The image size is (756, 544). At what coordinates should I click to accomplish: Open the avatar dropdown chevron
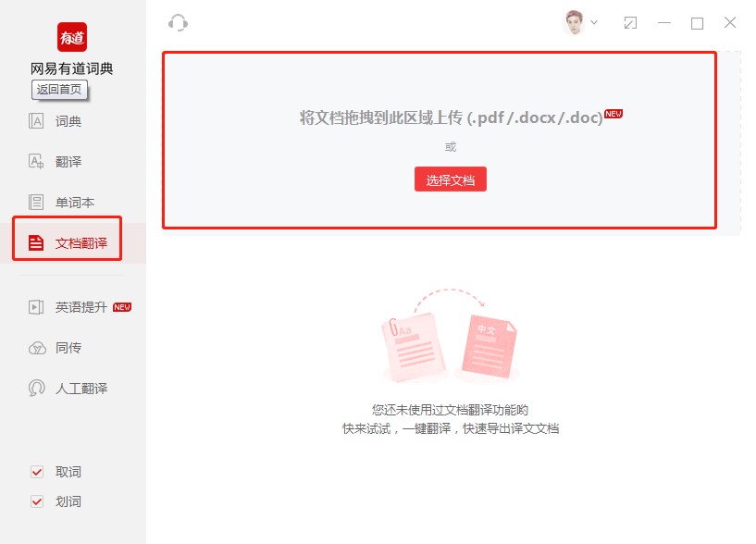coord(596,21)
